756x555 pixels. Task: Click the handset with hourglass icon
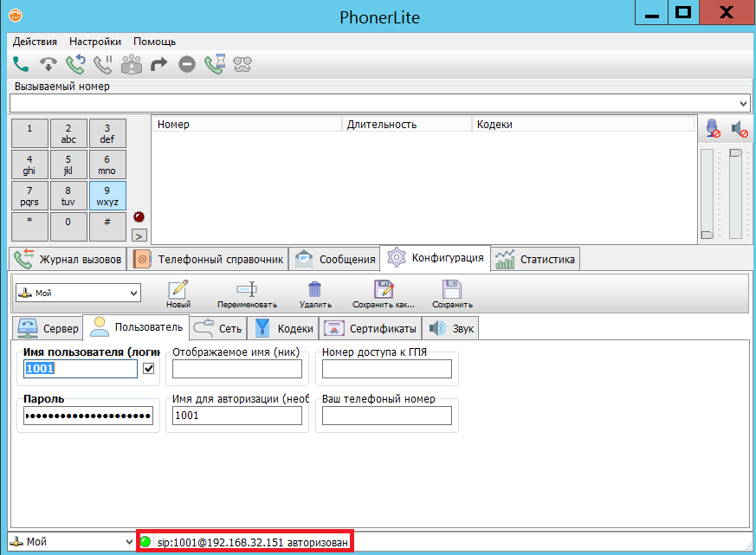pos(215,64)
